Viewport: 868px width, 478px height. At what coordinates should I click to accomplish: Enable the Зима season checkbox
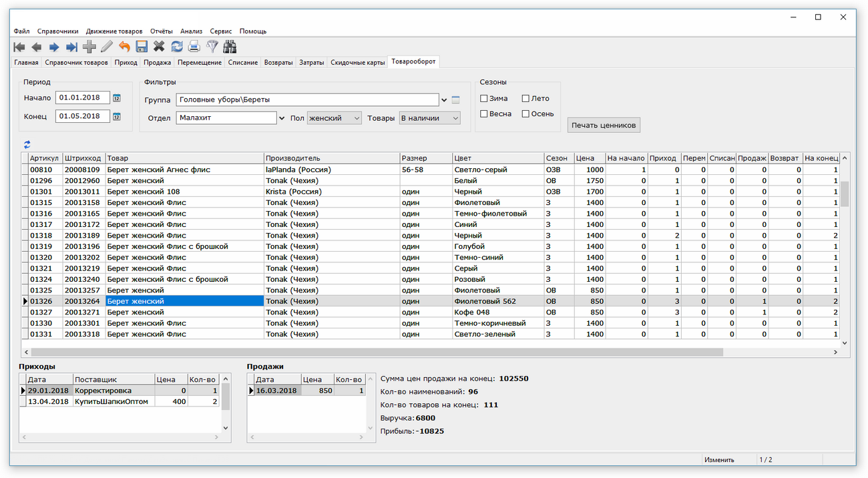pyautogui.click(x=484, y=99)
